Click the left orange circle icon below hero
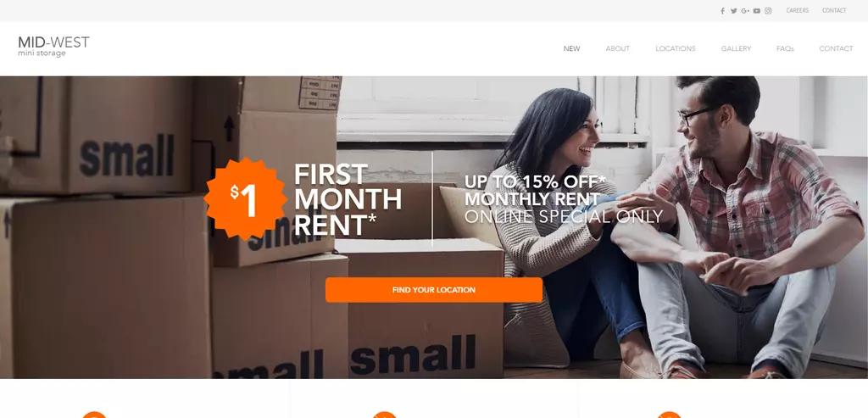The image size is (868, 418). point(94,415)
